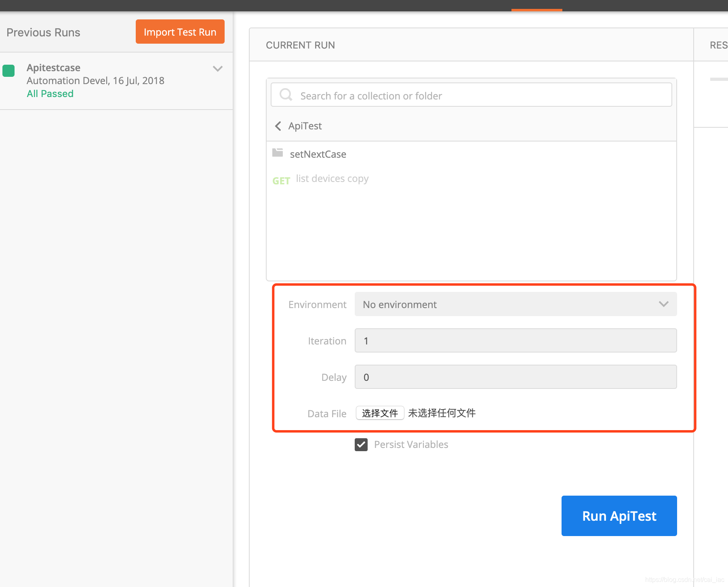Viewport: 728px width, 587px height.
Task: Click the ApiTest collection name
Action: click(x=305, y=126)
